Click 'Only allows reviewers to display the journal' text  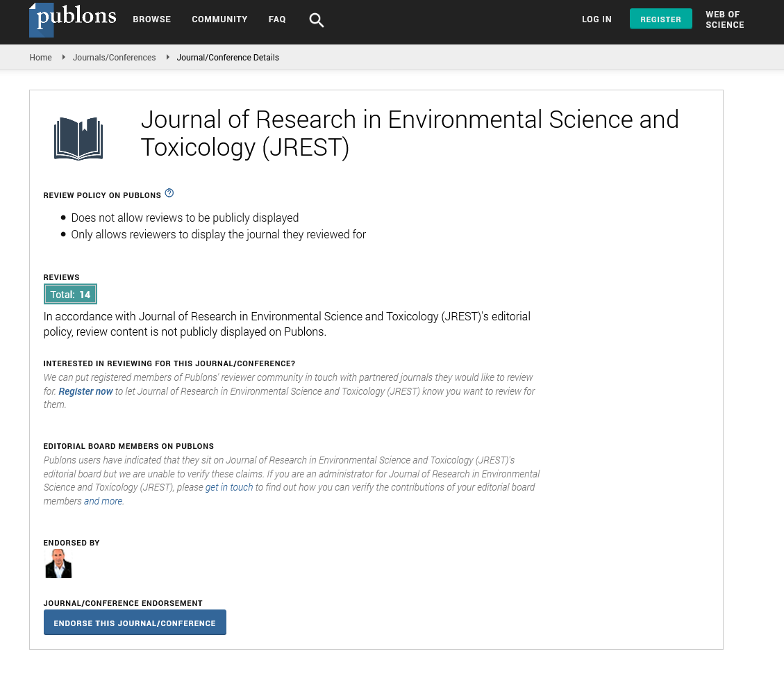tap(219, 235)
